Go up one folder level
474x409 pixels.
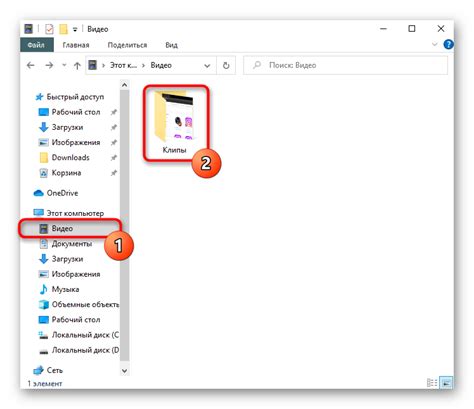[x=77, y=65]
